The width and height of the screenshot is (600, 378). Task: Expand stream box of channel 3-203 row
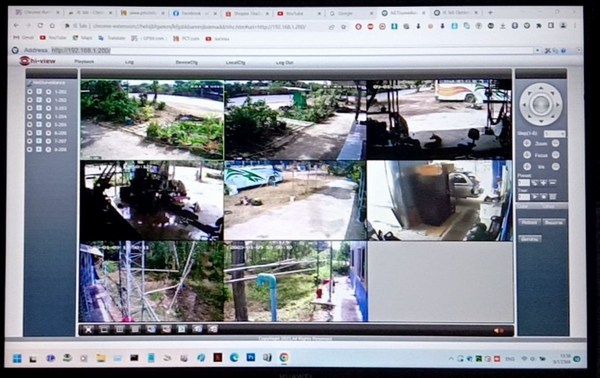coord(39,108)
